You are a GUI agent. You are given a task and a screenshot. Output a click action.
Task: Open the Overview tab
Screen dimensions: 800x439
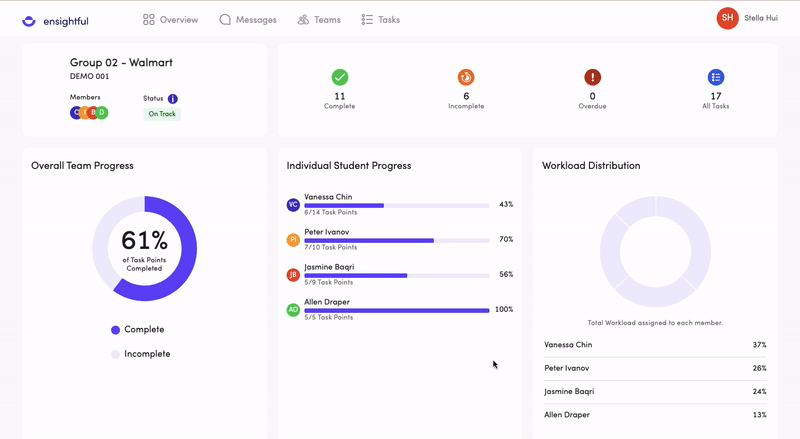click(x=170, y=20)
